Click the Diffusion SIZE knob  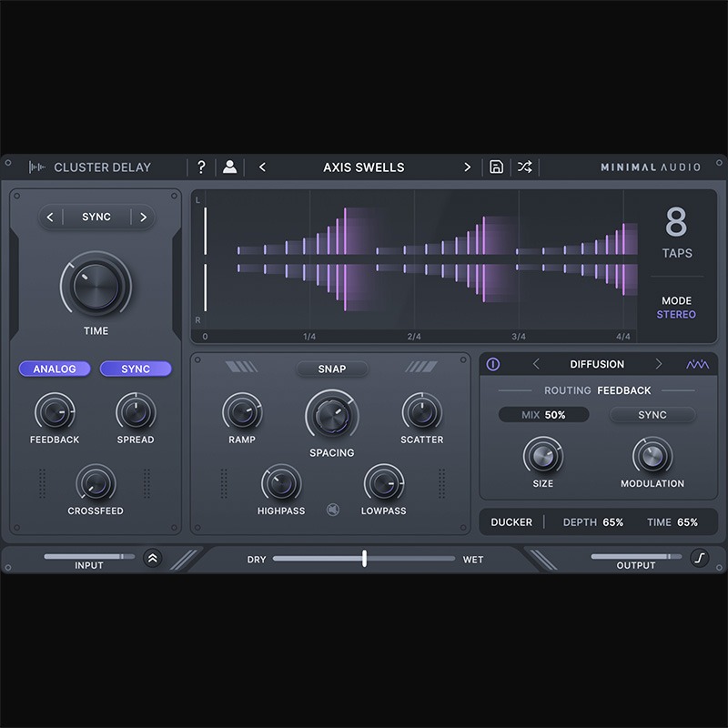pos(542,456)
